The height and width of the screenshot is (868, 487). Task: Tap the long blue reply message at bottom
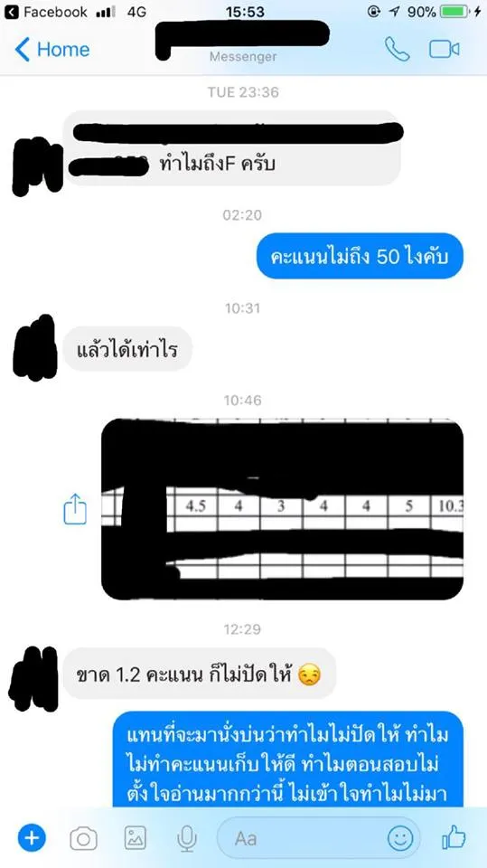(x=287, y=759)
